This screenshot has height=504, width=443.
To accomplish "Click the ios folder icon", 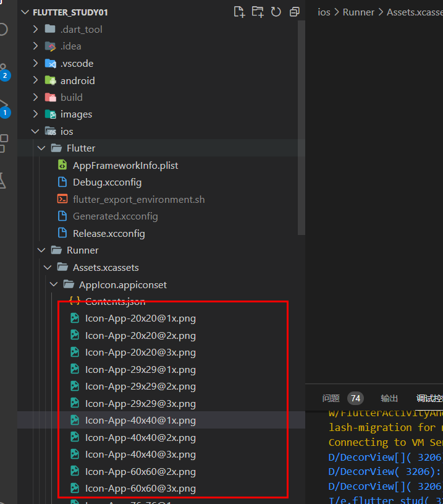I will point(51,131).
